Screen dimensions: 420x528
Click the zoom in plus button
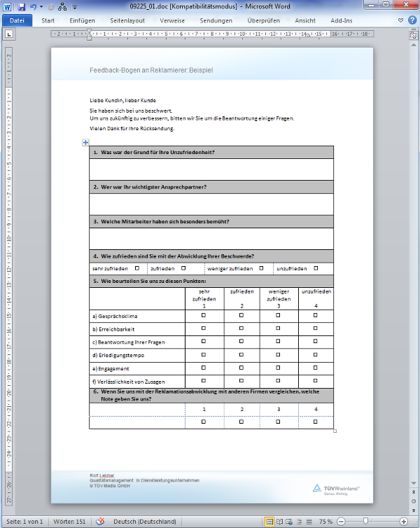[403, 522]
